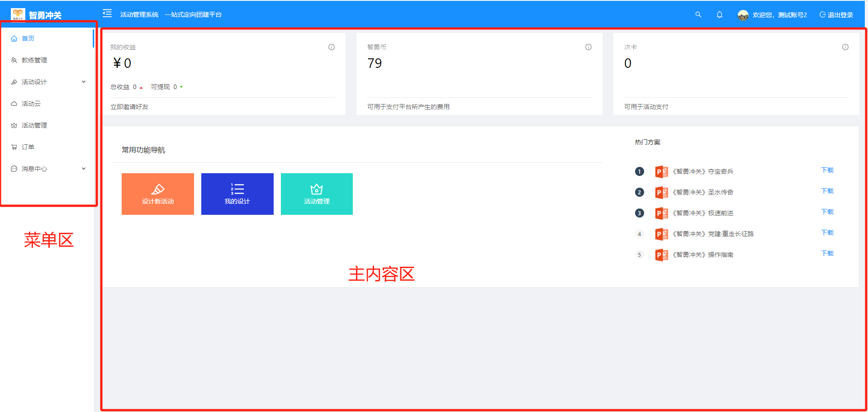The width and height of the screenshot is (868, 412).
Task: Click the user avatar next to 欢迎您
Action: [742, 14]
